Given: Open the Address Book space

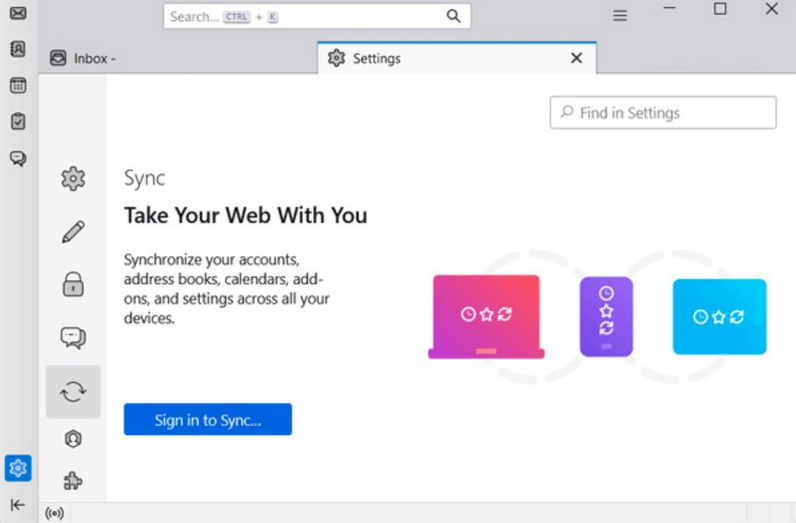Looking at the screenshot, I should tap(18, 49).
